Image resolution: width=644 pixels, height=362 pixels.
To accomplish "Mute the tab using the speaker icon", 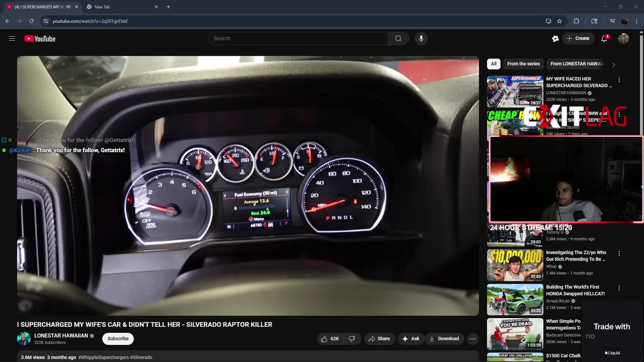I will 68,7.
